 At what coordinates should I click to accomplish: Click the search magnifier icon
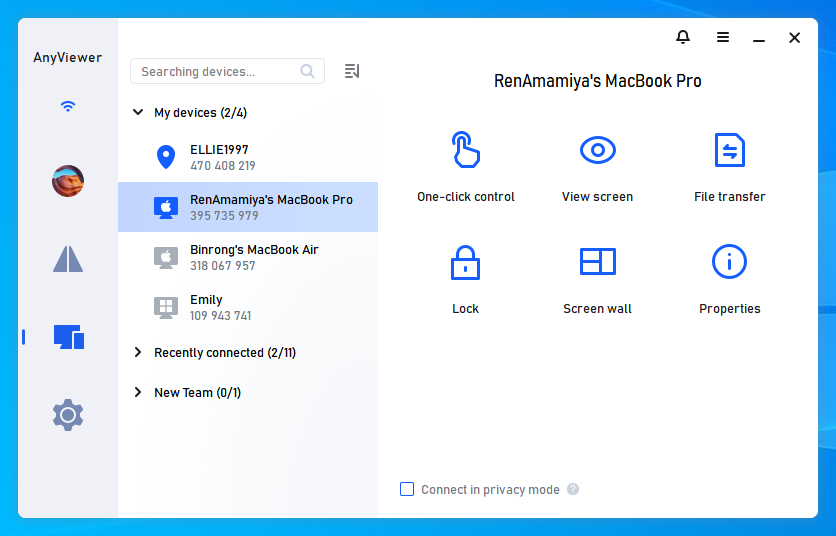tap(307, 71)
